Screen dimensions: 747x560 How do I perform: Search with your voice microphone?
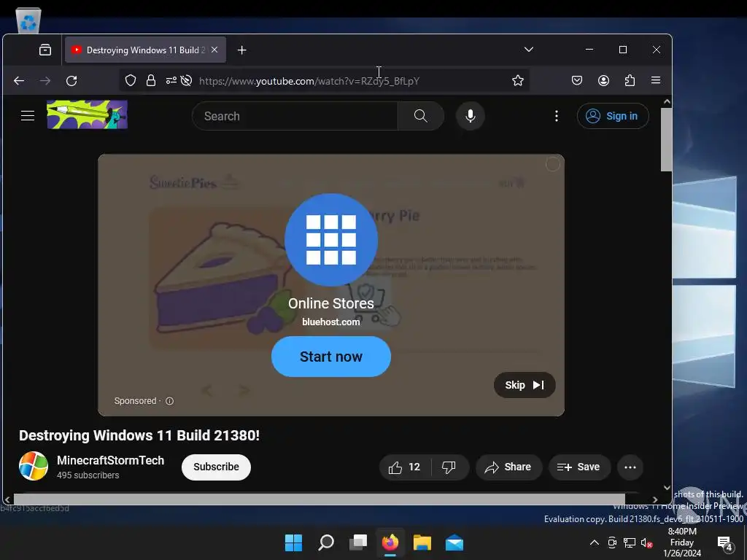click(471, 116)
